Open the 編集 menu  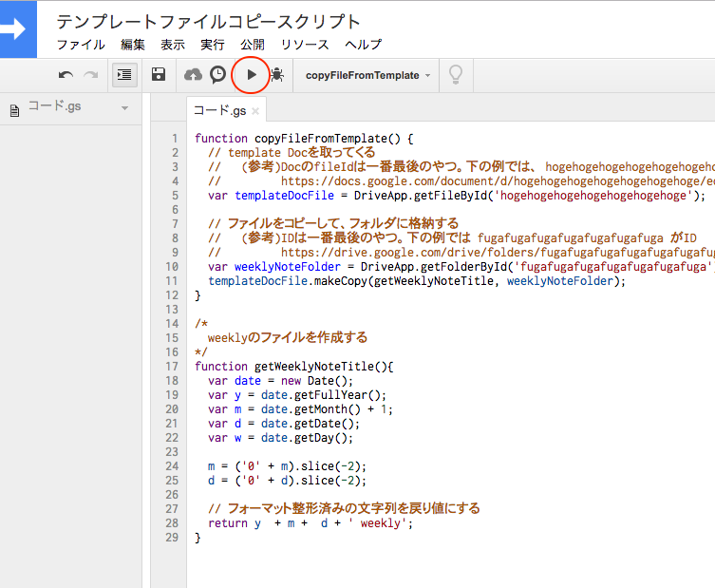pyautogui.click(x=133, y=45)
